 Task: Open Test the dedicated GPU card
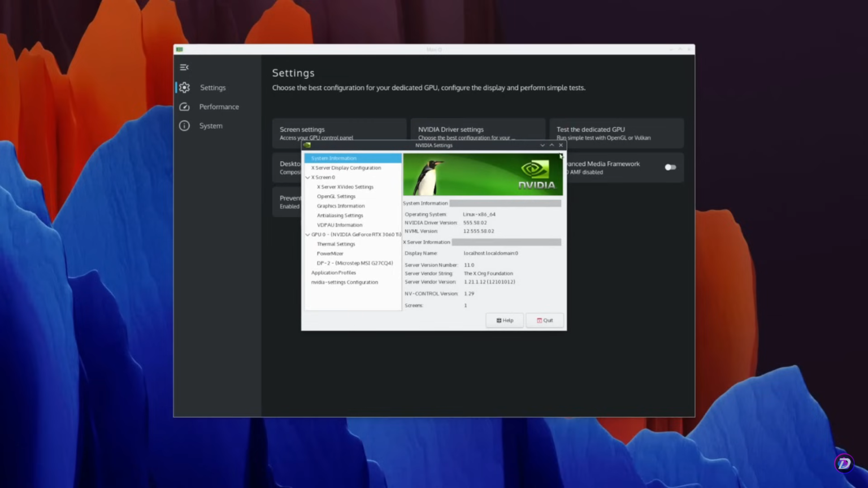pyautogui.click(x=616, y=133)
